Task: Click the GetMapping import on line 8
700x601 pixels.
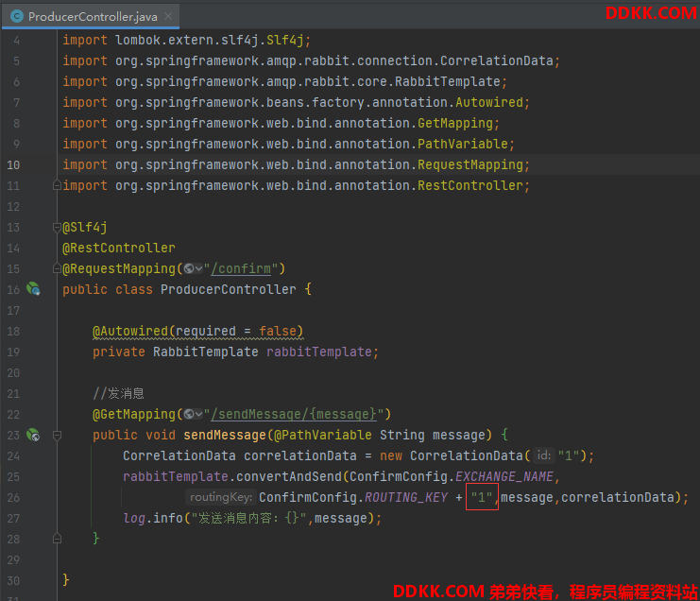Action: point(281,123)
